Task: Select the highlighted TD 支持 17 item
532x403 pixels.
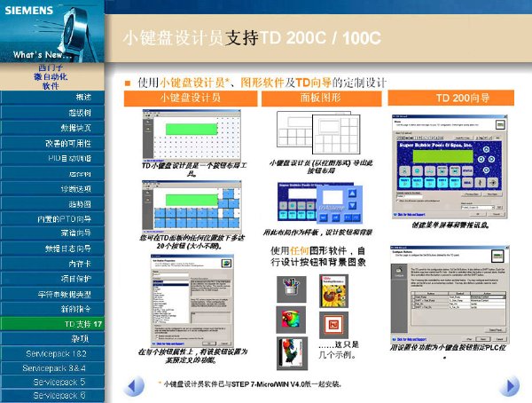Action: pyautogui.click(x=52, y=324)
